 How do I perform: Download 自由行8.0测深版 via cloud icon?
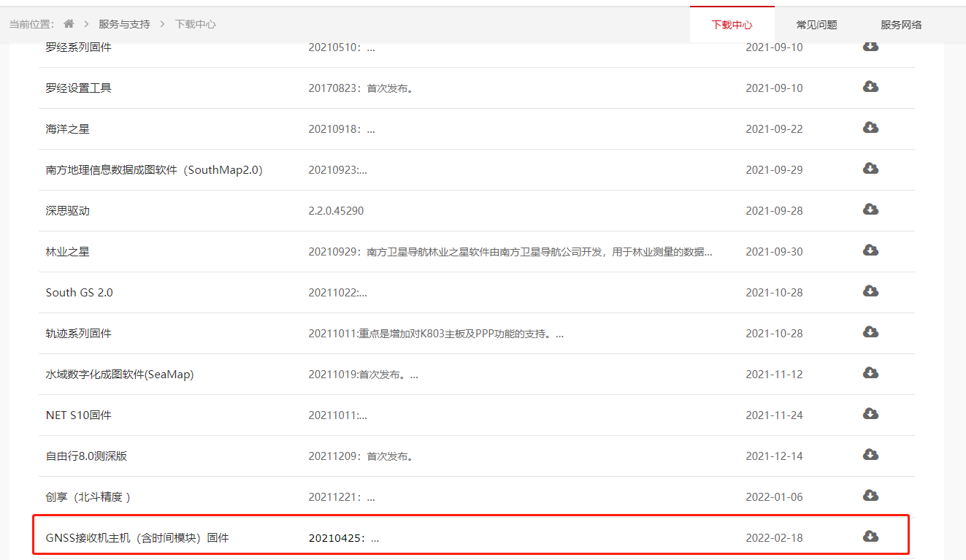tap(870, 455)
